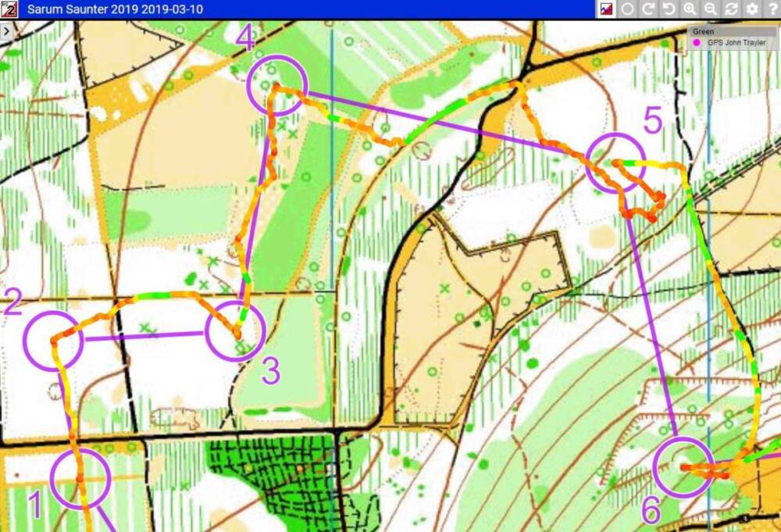781x532 pixels.
Task: Open the help question mark
Action: (x=772, y=9)
